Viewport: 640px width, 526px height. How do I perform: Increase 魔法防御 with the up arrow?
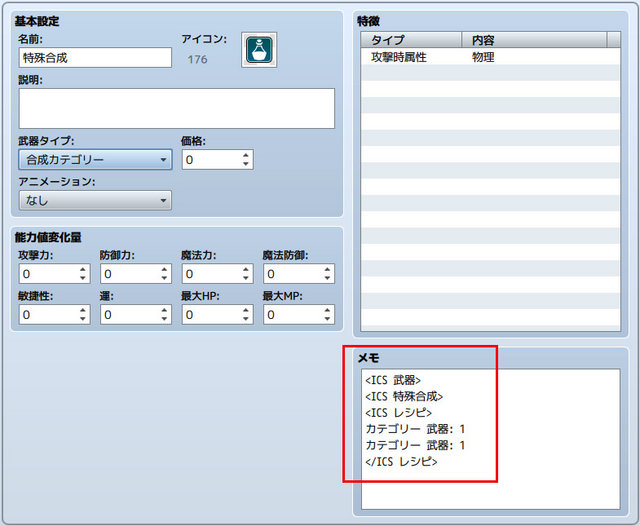tap(327, 269)
